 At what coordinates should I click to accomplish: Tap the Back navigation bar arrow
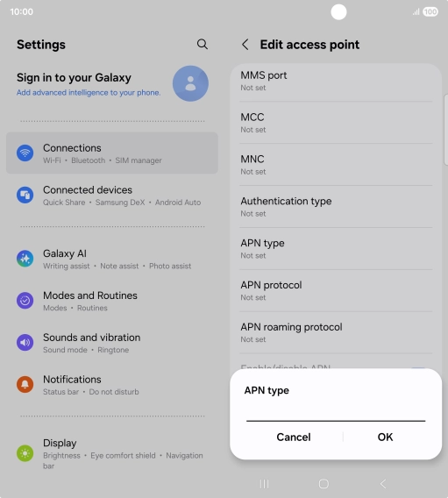(x=383, y=484)
